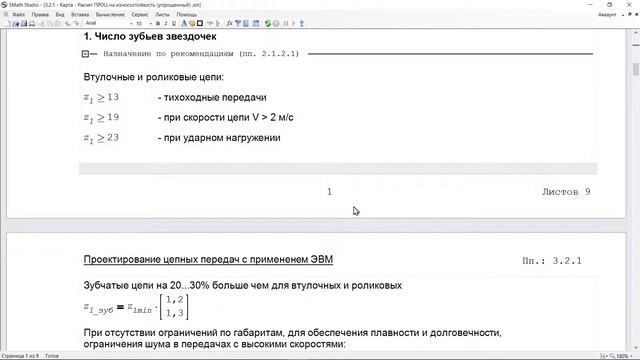
Task: Create a new worksheet via New icon
Action: point(8,24)
